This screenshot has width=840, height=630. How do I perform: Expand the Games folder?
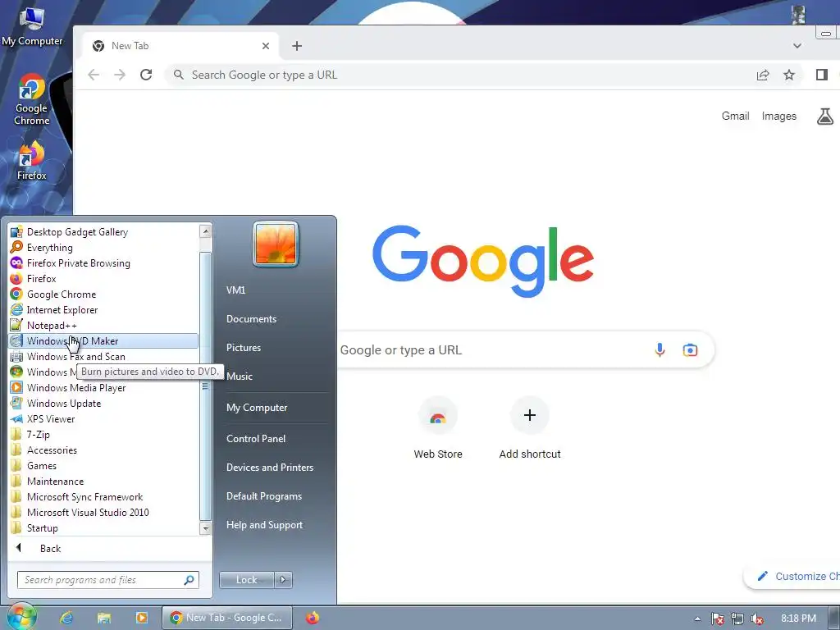point(103,466)
